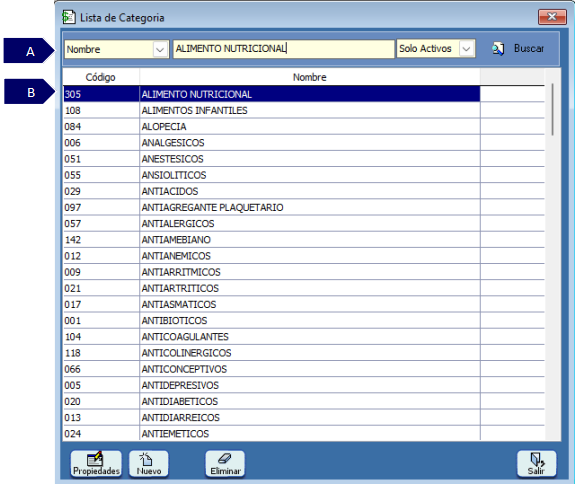
Task: Click the Eliminar eraser button
Action: (x=225, y=464)
